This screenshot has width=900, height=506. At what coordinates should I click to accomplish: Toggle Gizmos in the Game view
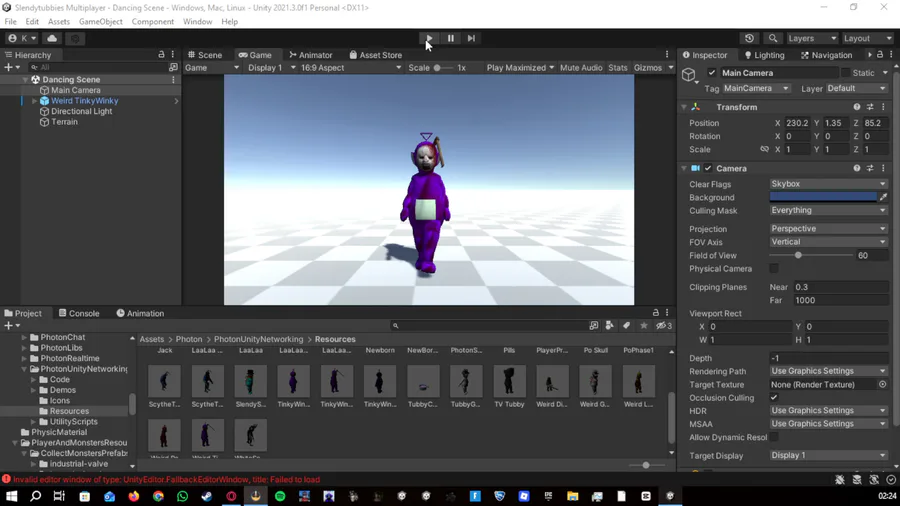[x=648, y=68]
